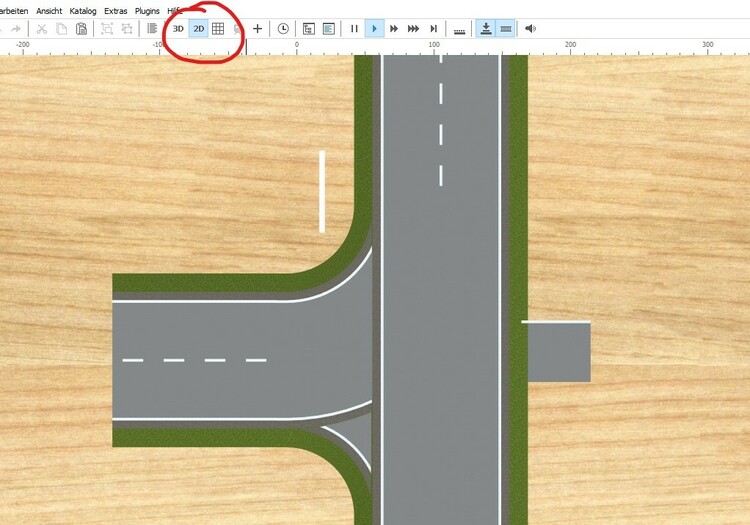
Task: Select the standalone white line marking
Action: (322, 192)
